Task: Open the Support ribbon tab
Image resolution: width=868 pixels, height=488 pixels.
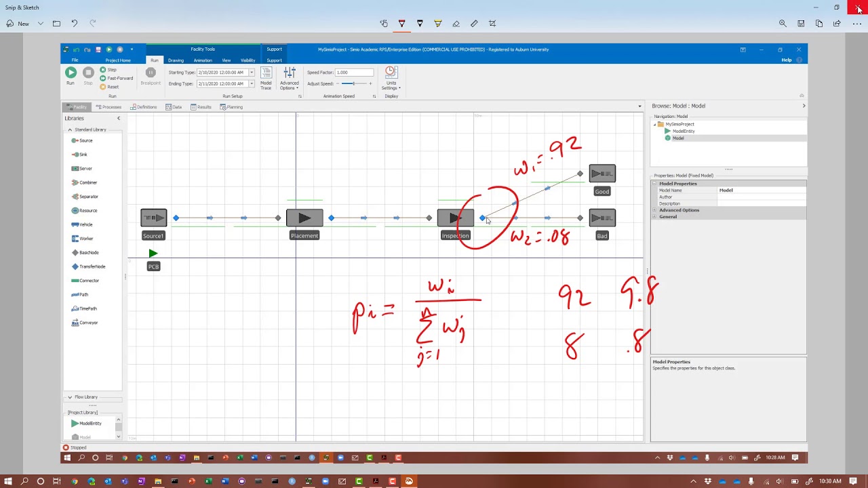Action: click(274, 60)
